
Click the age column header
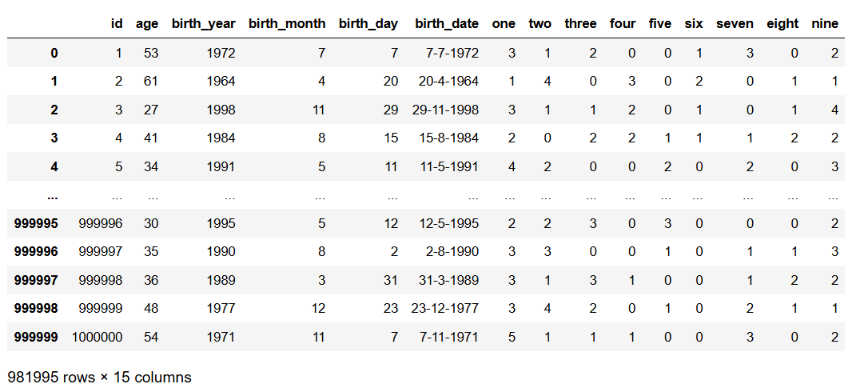tap(147, 23)
